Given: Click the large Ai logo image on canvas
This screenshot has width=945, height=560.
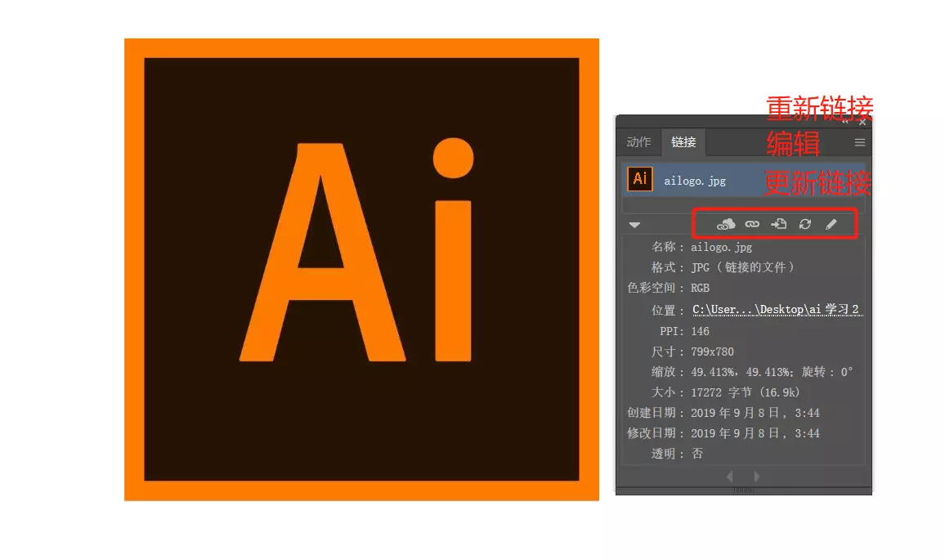Looking at the screenshot, I should pos(361,269).
